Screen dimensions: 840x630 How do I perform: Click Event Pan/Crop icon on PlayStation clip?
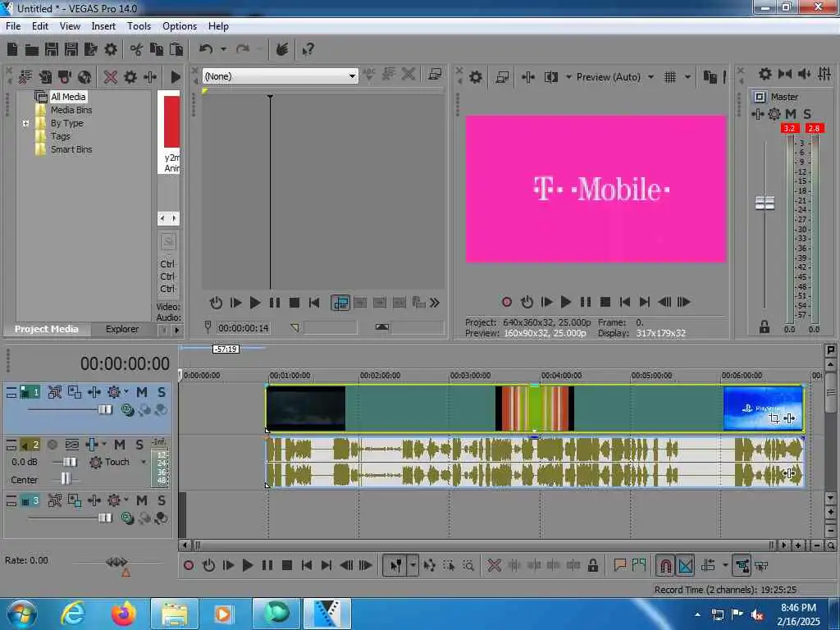click(x=774, y=418)
